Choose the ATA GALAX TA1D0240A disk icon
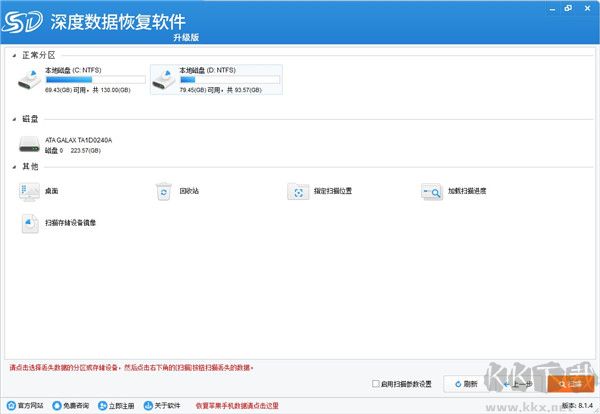 point(30,145)
